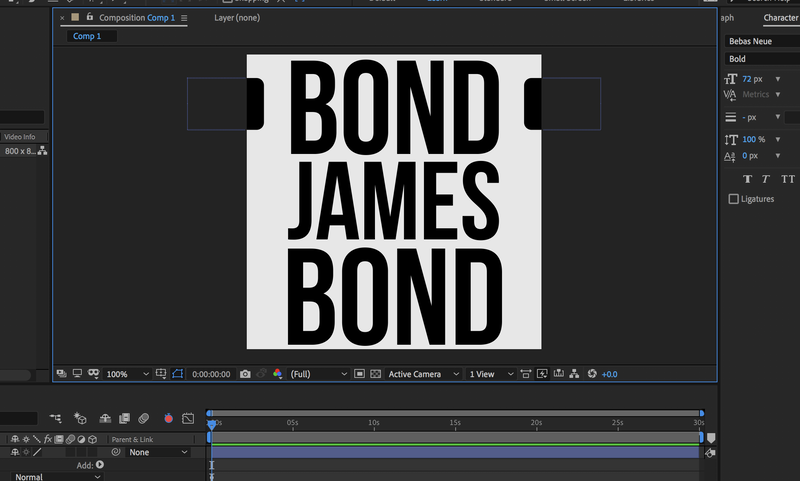Toggle the hide shy layers switch
Viewport: 800px width, 481px height.
click(105, 418)
